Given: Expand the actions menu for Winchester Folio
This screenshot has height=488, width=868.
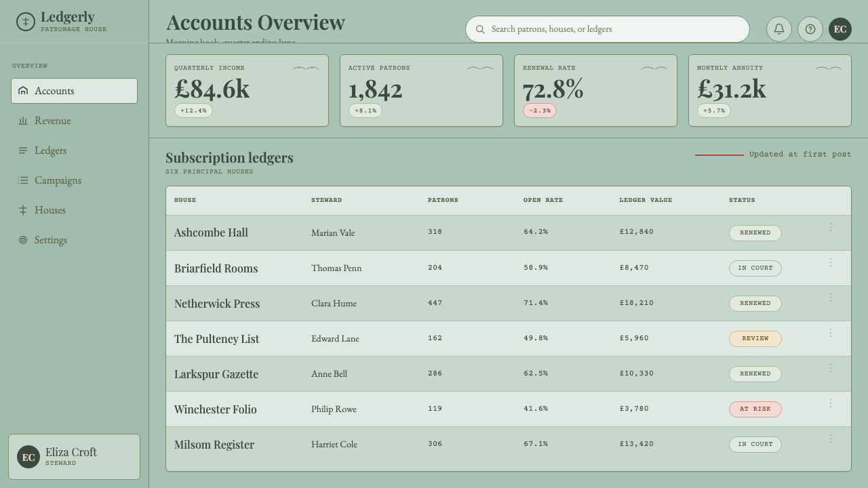Looking at the screenshot, I should 831,403.
